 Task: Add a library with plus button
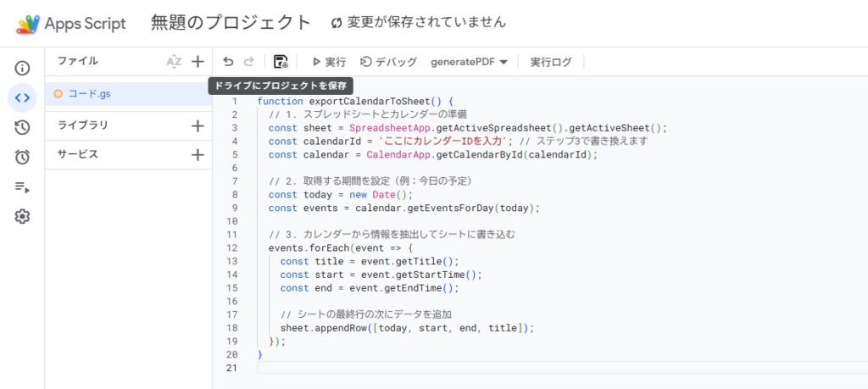tap(198, 125)
